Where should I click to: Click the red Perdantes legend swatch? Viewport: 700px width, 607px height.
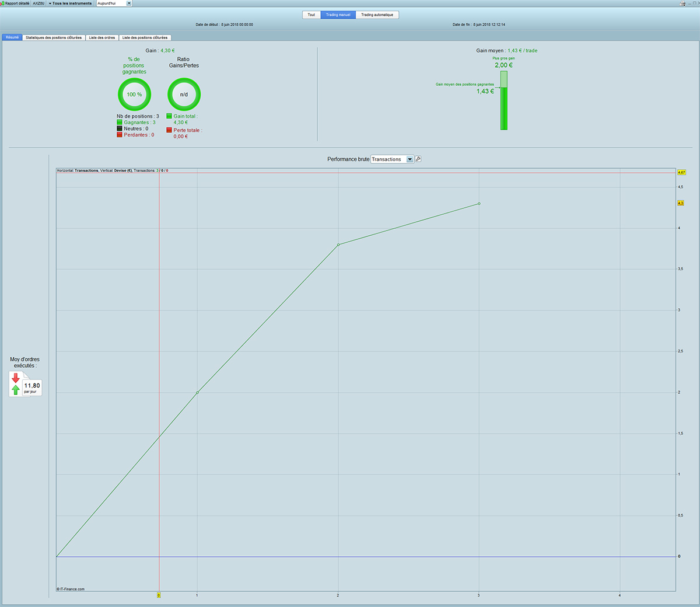point(120,135)
